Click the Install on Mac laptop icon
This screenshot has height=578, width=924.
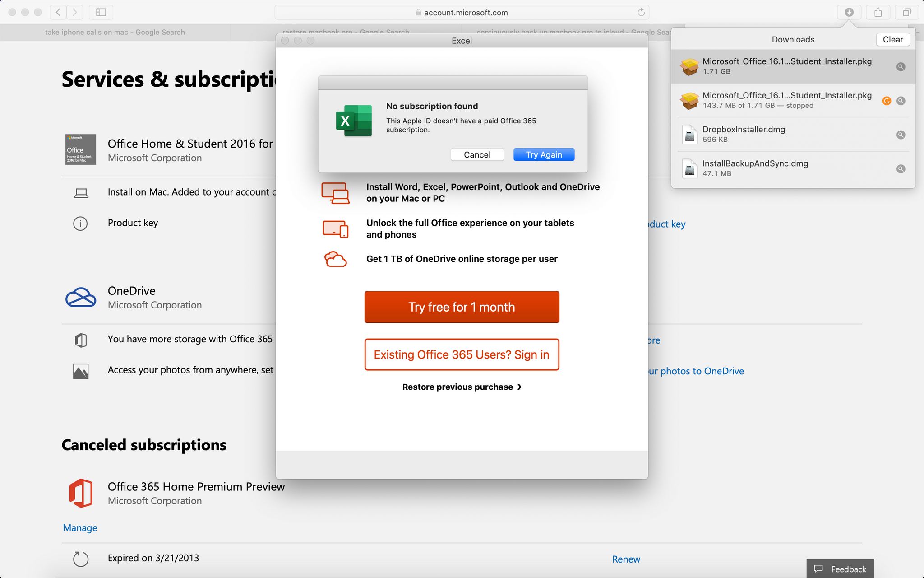coord(81,193)
